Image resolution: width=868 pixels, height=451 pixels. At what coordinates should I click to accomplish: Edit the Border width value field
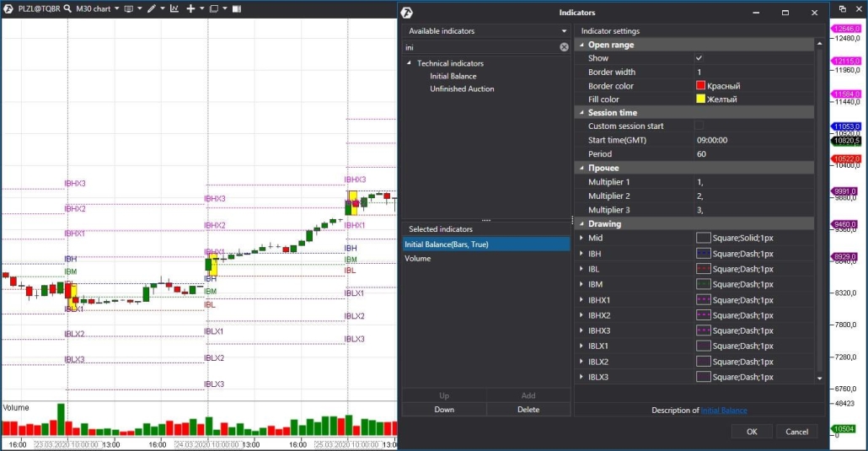pos(753,72)
